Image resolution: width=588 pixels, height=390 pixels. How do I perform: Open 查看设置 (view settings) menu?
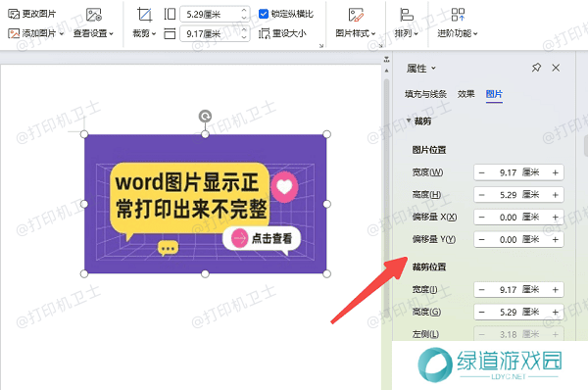93,33
